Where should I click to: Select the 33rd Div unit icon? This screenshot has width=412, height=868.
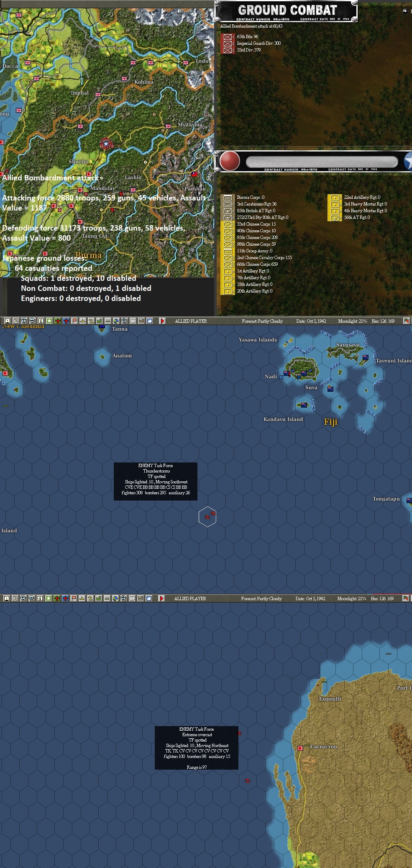click(228, 50)
